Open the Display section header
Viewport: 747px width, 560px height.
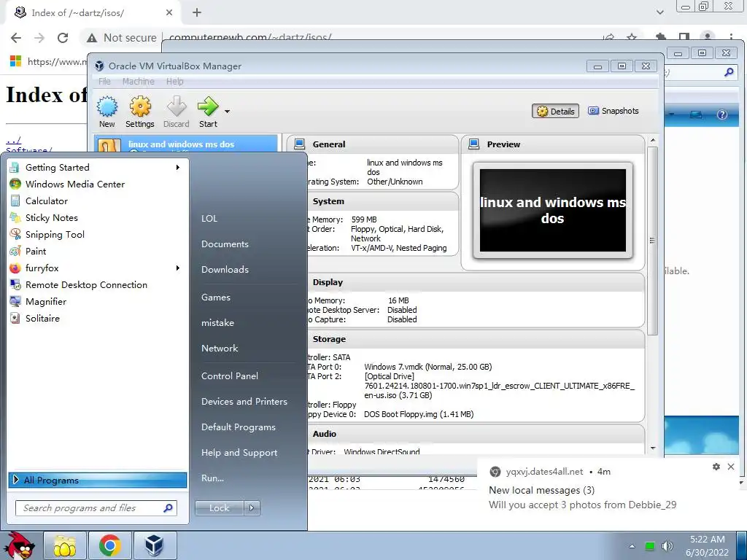point(328,282)
